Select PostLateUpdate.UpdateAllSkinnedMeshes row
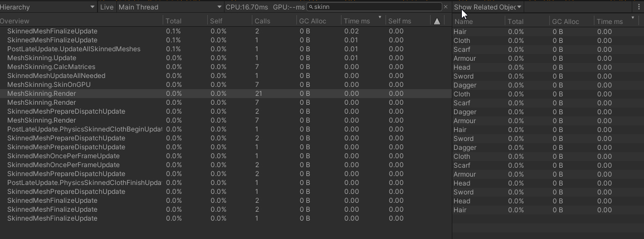Screen dimensions: 644x239 click(74, 49)
